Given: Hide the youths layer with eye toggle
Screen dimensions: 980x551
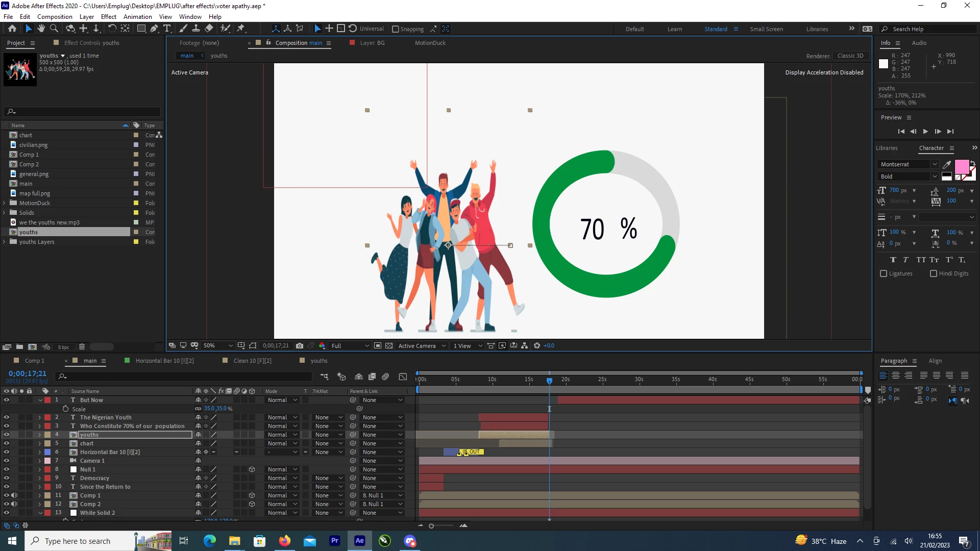Looking at the screenshot, I should (x=7, y=435).
